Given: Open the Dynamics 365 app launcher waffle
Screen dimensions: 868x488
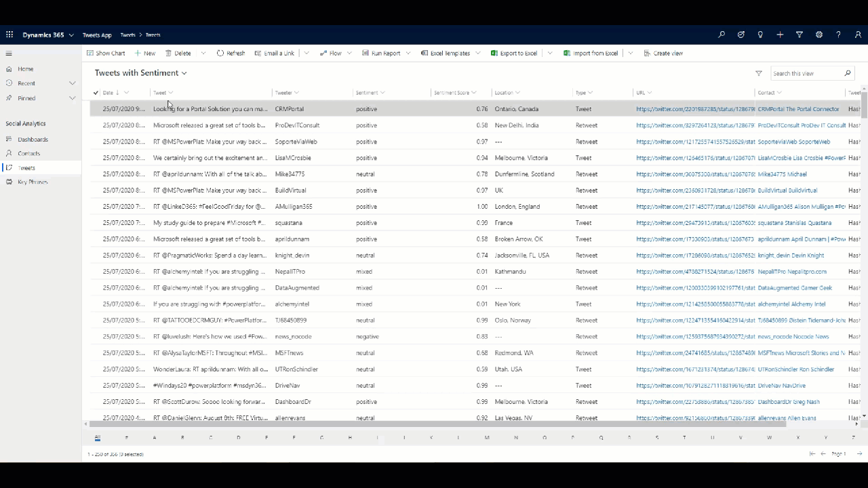Looking at the screenshot, I should 9,35.
